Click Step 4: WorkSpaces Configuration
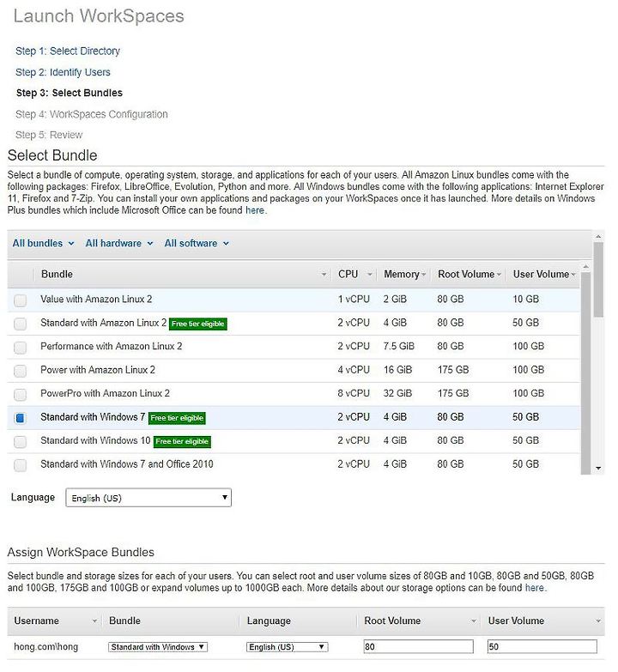The width and height of the screenshot is (618, 672). coord(92,115)
